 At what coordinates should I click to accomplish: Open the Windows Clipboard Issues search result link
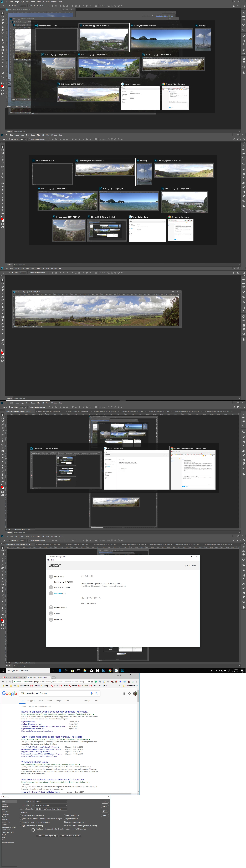[x=35, y=762]
